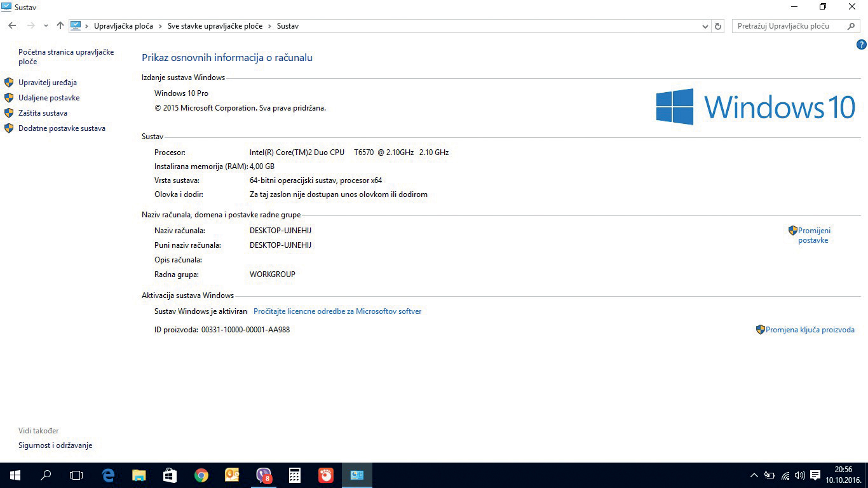The height and width of the screenshot is (488, 868).
Task: Open Viber from the taskbar
Action: tap(264, 475)
